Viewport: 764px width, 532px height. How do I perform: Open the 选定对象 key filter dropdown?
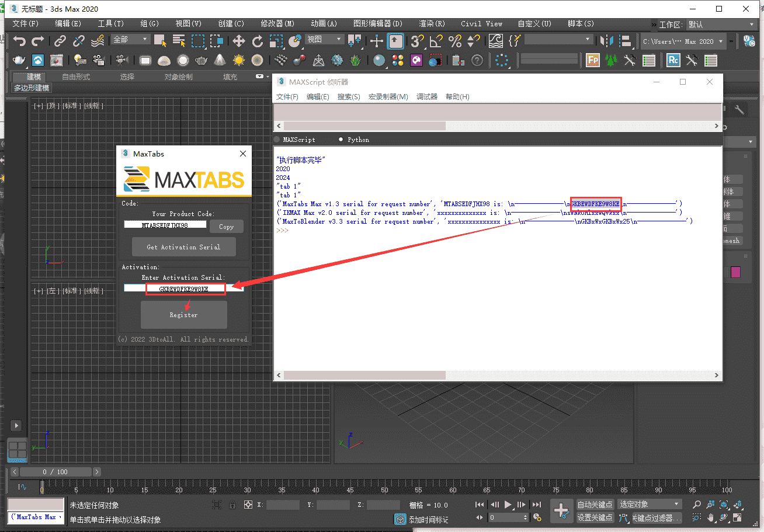pyautogui.click(x=650, y=504)
